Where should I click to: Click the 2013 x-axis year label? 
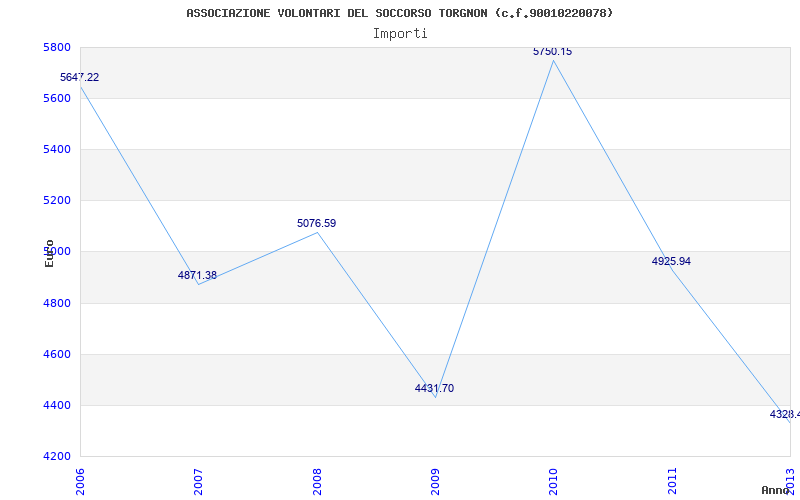tap(790, 481)
